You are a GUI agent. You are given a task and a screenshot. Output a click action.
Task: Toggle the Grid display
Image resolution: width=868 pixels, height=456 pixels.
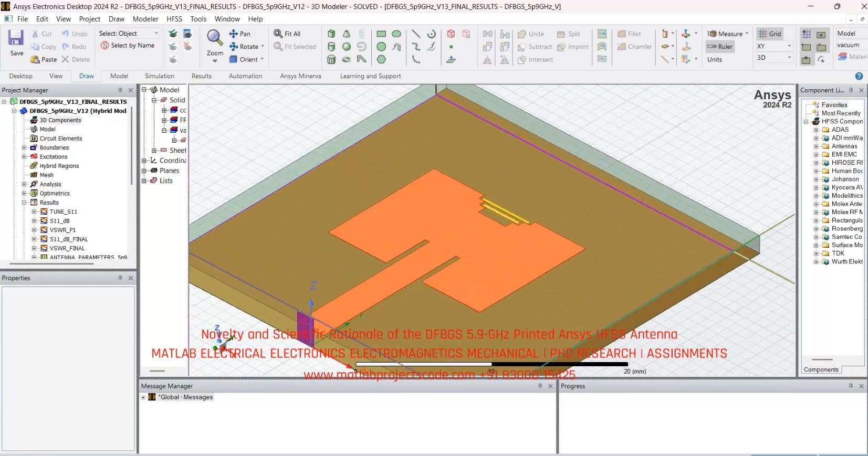click(x=769, y=34)
